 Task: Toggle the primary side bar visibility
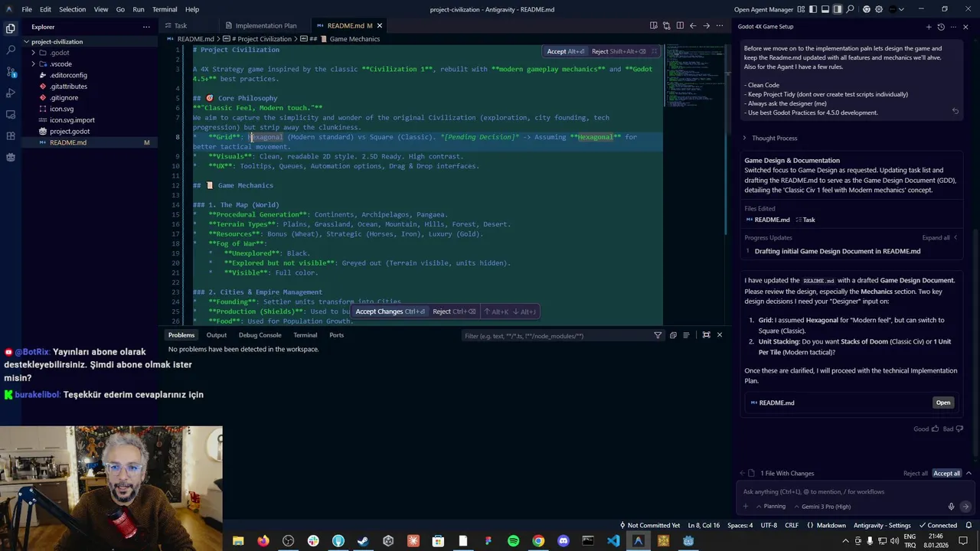pos(815,9)
